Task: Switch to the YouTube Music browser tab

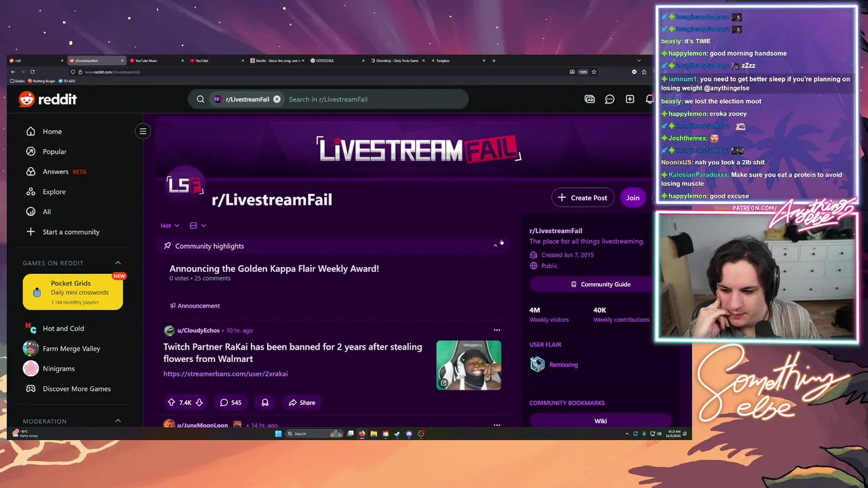Action: (155, 60)
